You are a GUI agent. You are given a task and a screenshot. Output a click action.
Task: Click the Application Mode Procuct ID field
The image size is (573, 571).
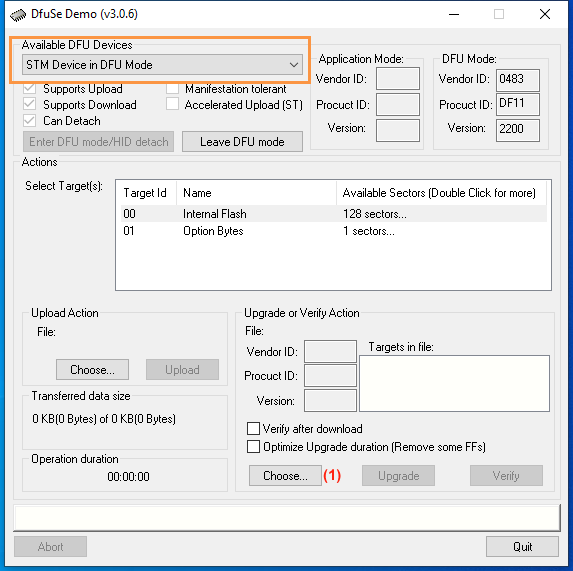pyautogui.click(x=398, y=104)
